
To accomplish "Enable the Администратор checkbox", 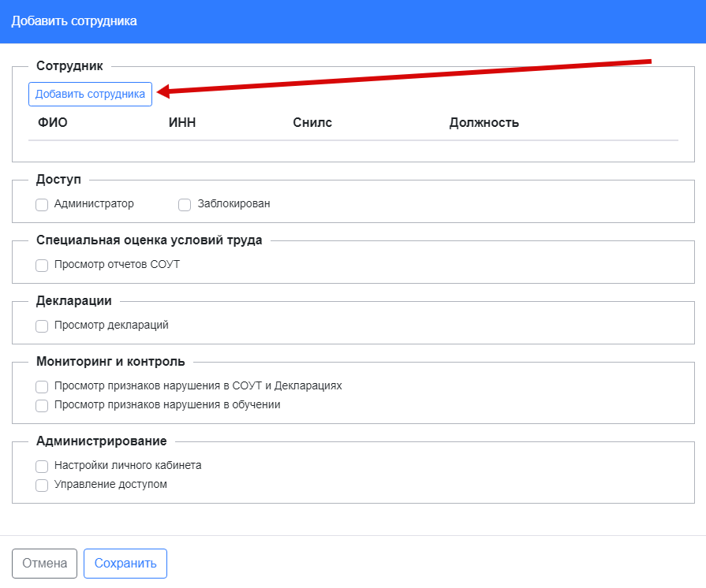I will click(42, 205).
